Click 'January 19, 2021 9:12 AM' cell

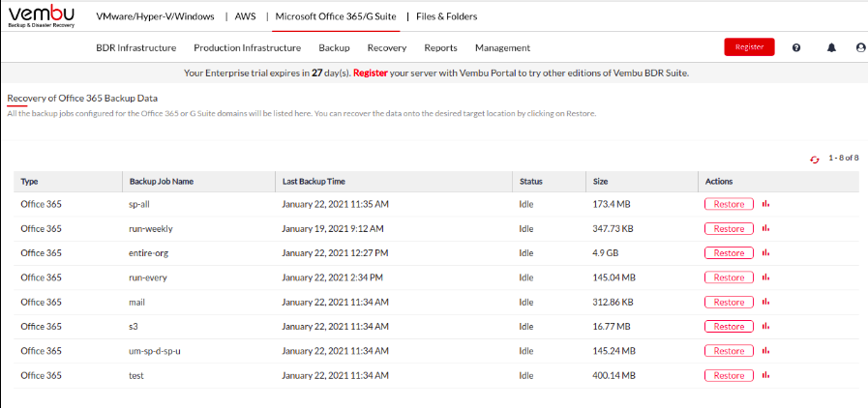coord(333,228)
